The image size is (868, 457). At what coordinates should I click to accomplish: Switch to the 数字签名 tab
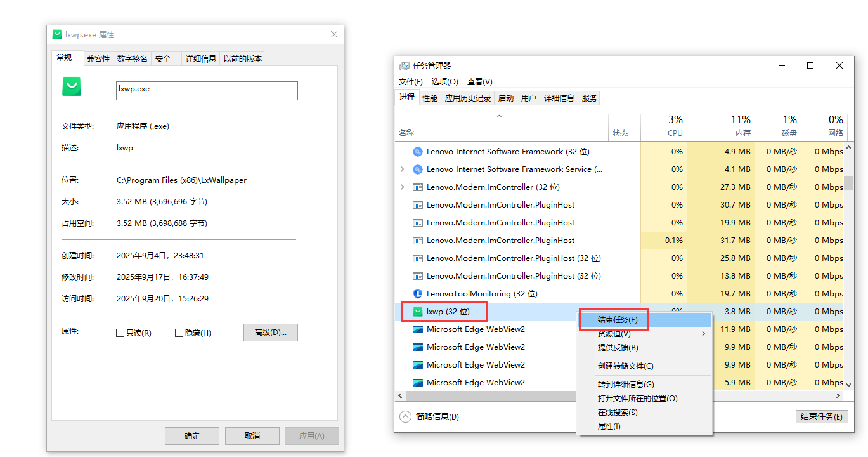133,59
